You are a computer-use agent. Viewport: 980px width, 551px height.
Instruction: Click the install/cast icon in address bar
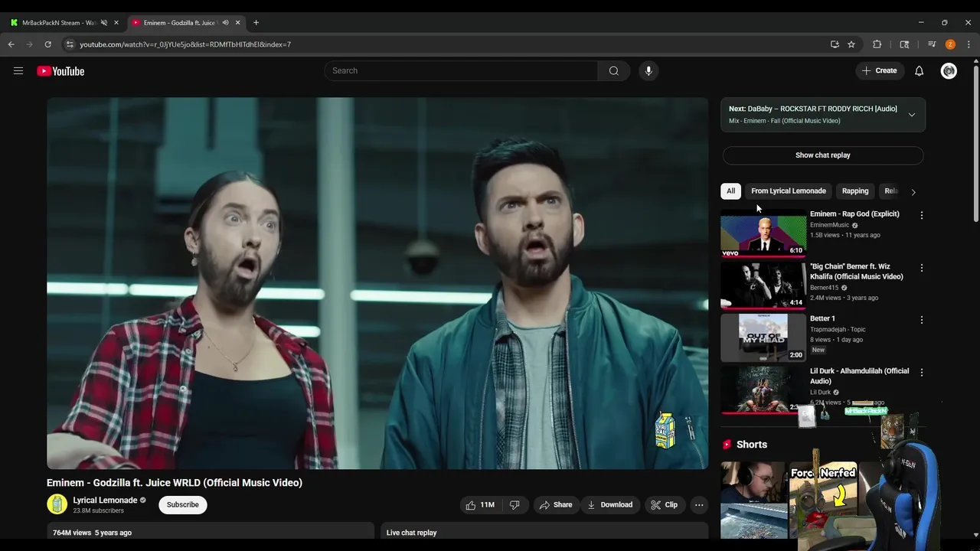point(835,44)
